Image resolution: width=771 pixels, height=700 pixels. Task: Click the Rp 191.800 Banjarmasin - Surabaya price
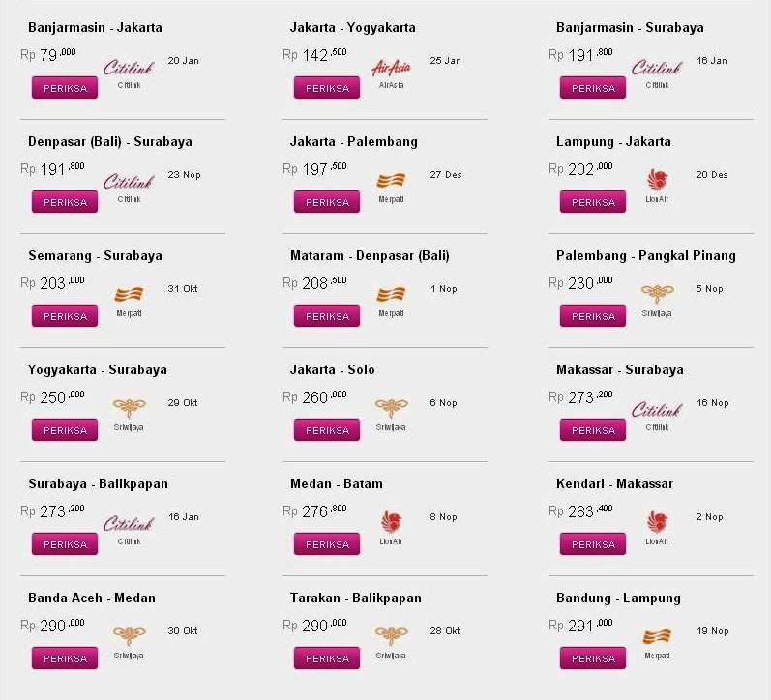pyautogui.click(x=580, y=54)
